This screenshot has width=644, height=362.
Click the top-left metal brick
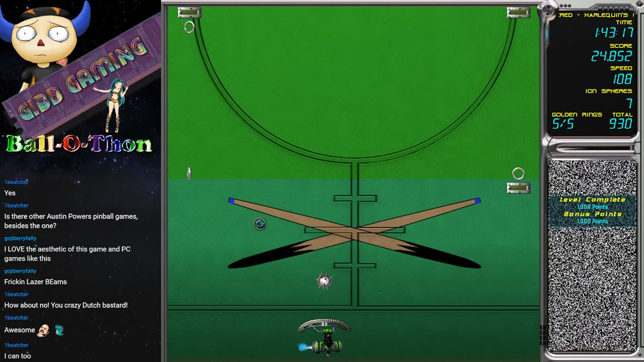[189, 13]
